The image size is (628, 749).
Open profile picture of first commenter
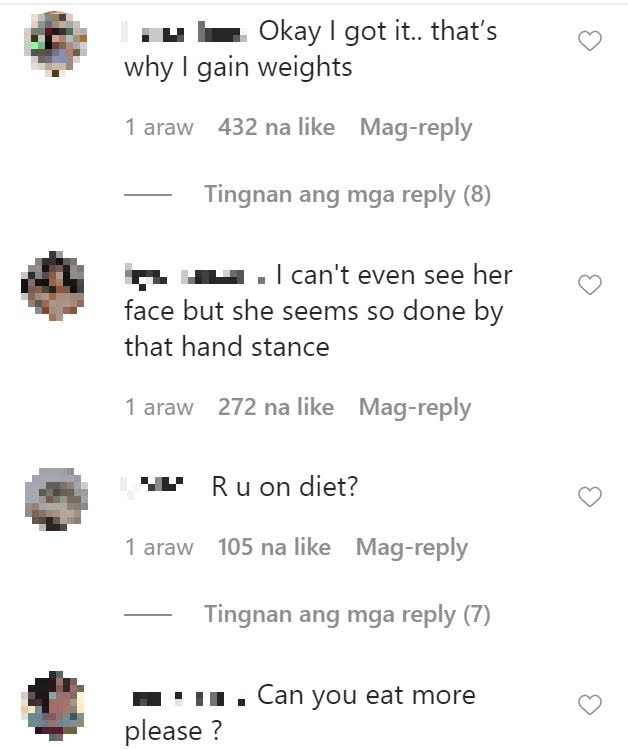point(56,44)
